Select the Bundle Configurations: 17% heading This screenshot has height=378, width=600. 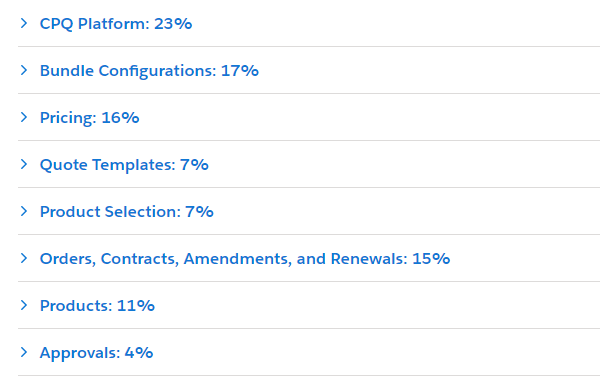149,71
